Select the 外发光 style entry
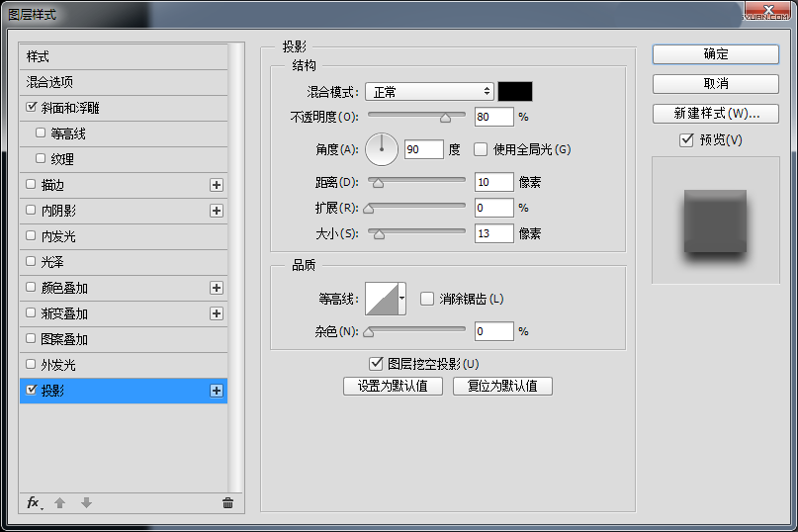The image size is (798, 532). click(x=57, y=365)
